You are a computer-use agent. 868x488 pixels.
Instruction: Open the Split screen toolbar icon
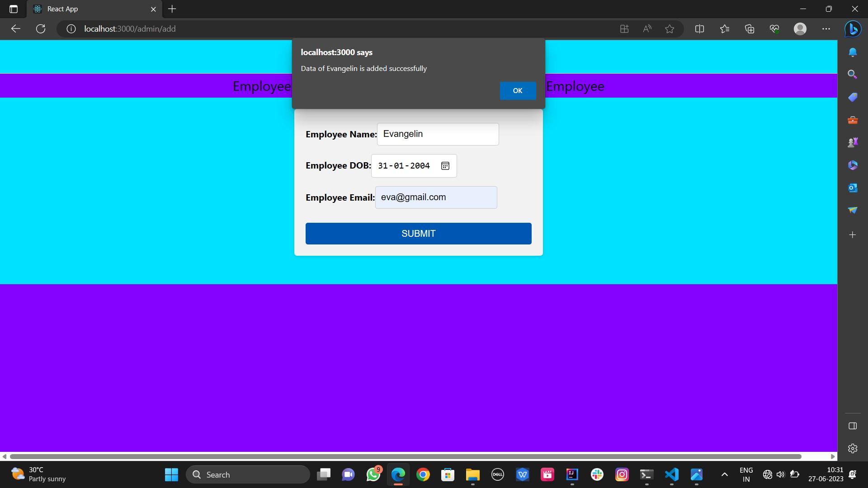click(x=699, y=28)
